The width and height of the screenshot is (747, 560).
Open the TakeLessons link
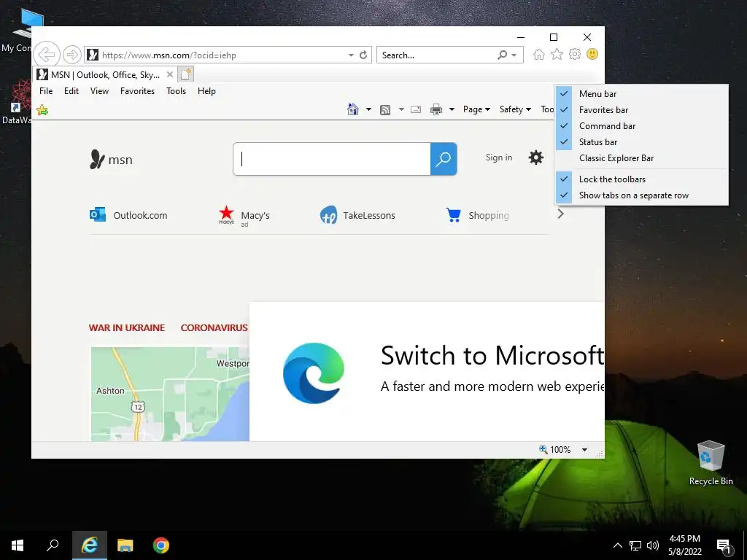[x=357, y=215]
